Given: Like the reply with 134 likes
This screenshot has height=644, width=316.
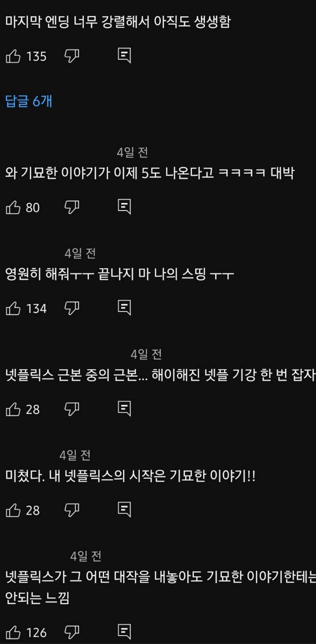Looking at the screenshot, I should [13, 308].
